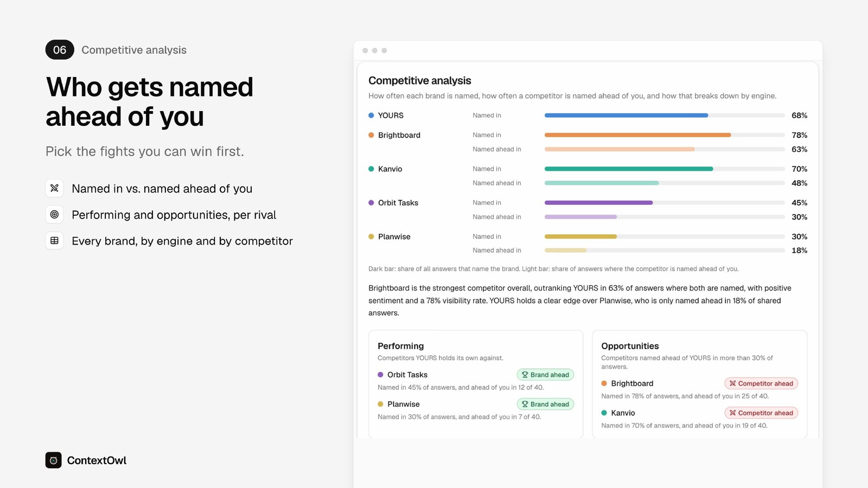Click Planwise's dark yellow Named in bar
868x488 pixels.
(580, 236)
